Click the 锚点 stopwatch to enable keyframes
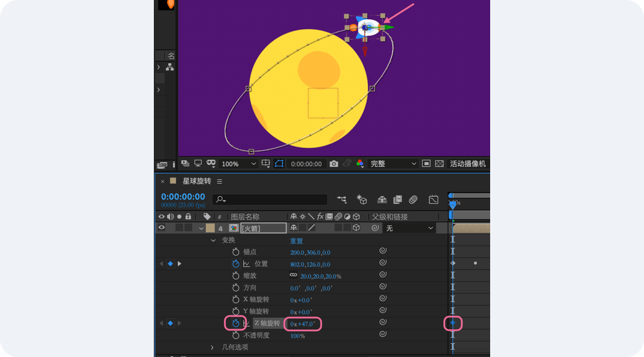The image size is (644, 357). pyautogui.click(x=236, y=252)
